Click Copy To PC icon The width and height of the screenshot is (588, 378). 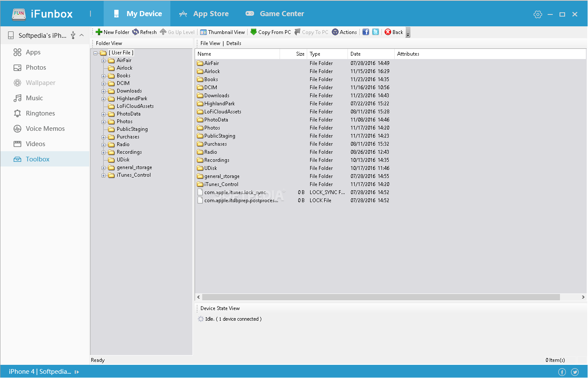(297, 32)
